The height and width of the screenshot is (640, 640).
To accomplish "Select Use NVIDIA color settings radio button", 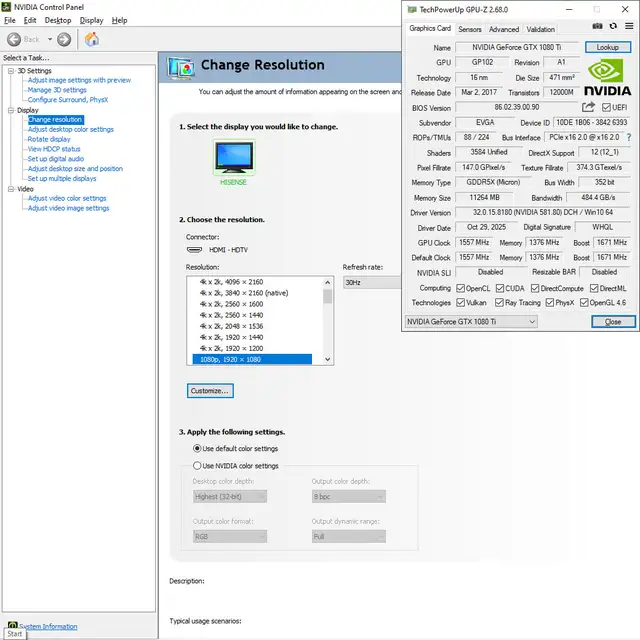I will click(197, 465).
